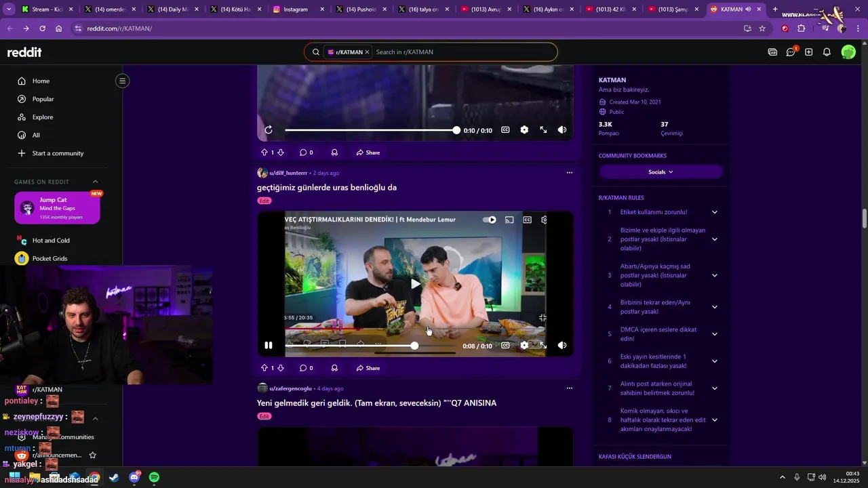Open post title Yeni gelmedik geri geldik
The height and width of the screenshot is (488, 868).
tap(376, 403)
